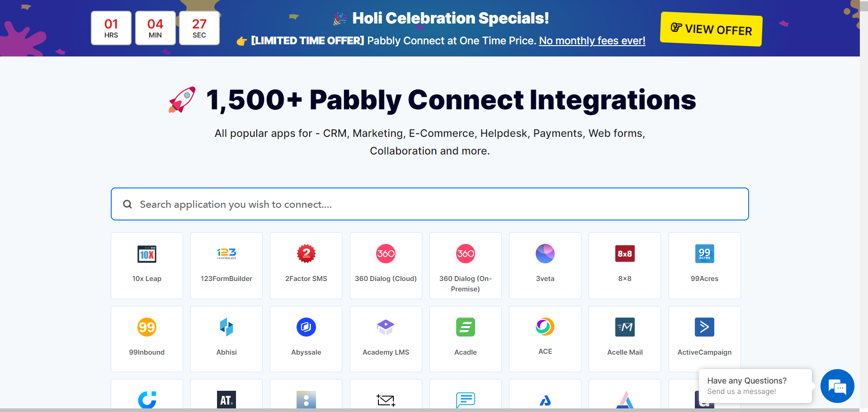Open the Academy LMS icon

pos(386,327)
